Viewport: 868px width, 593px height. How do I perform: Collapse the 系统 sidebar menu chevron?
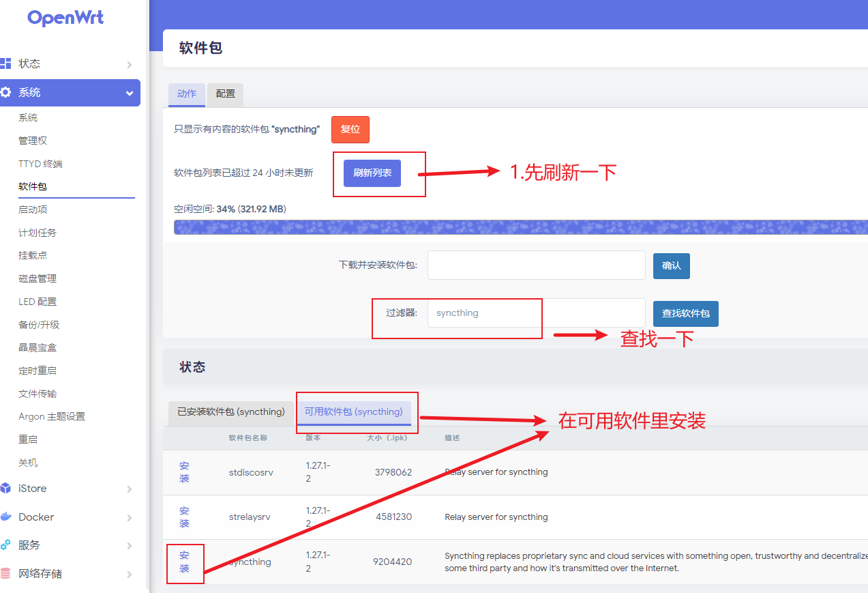pos(130,93)
